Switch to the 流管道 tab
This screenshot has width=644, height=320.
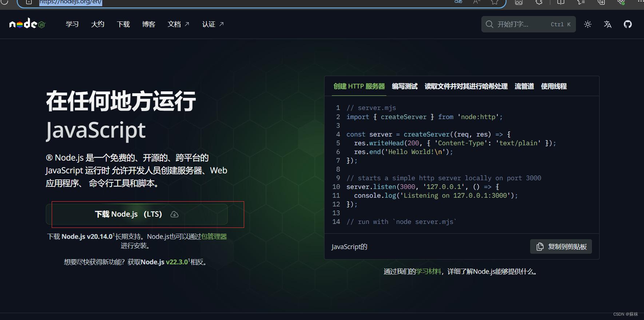pos(524,86)
